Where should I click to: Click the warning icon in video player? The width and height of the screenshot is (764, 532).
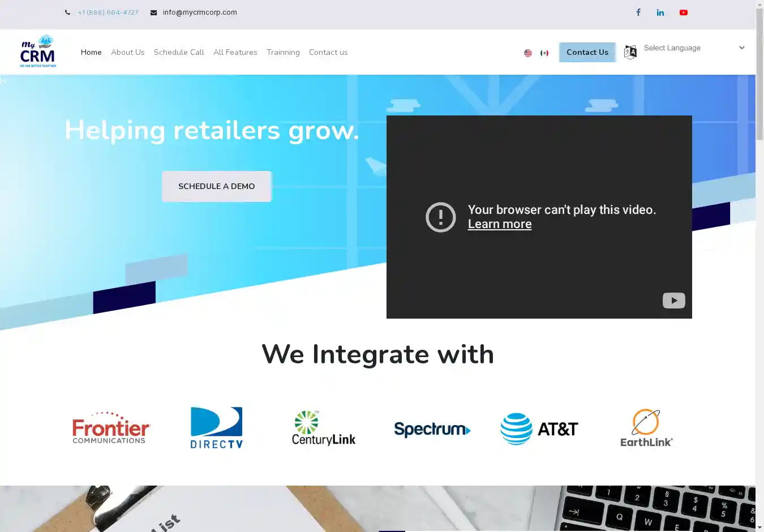click(x=440, y=217)
